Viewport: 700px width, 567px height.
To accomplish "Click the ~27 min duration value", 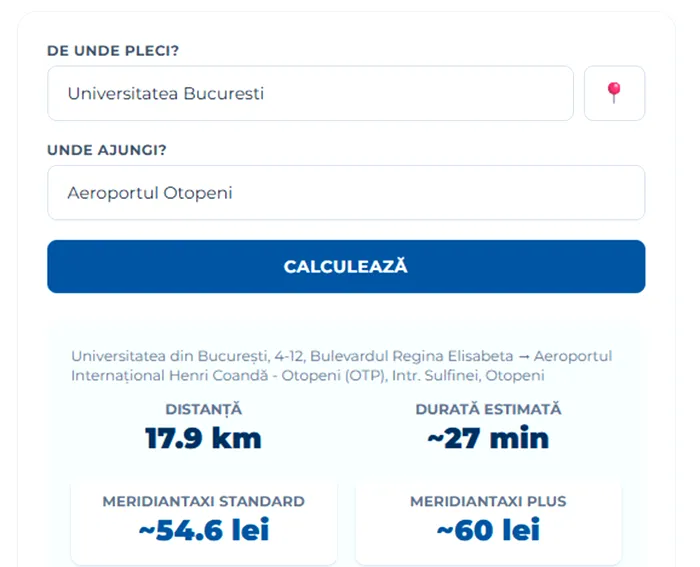I will [488, 438].
